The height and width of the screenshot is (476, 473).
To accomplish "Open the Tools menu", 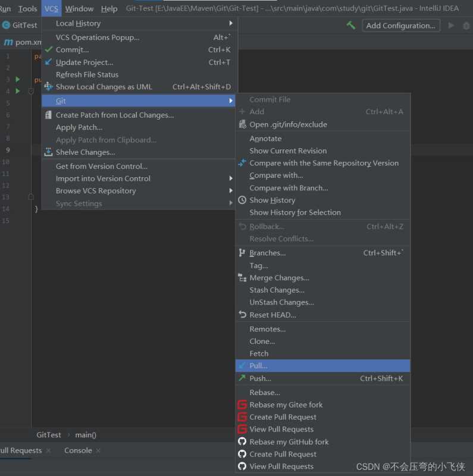I will click(27, 9).
